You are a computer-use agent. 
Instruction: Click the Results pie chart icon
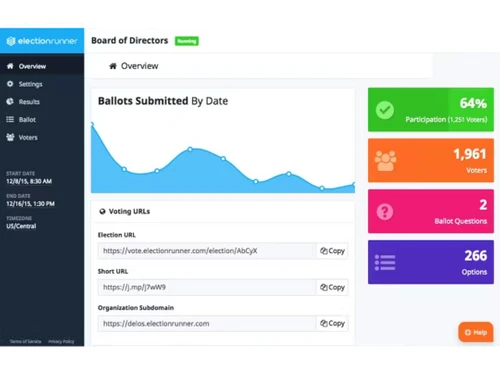click(x=10, y=101)
